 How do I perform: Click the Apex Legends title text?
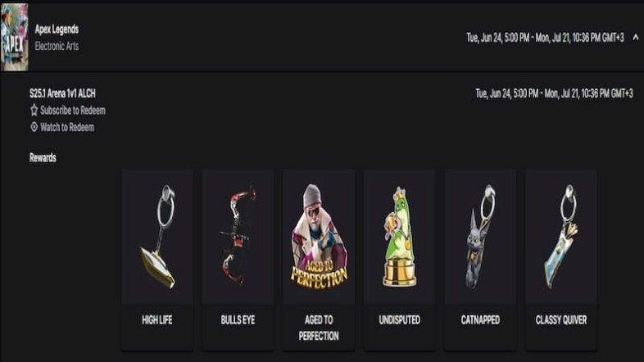click(x=57, y=29)
